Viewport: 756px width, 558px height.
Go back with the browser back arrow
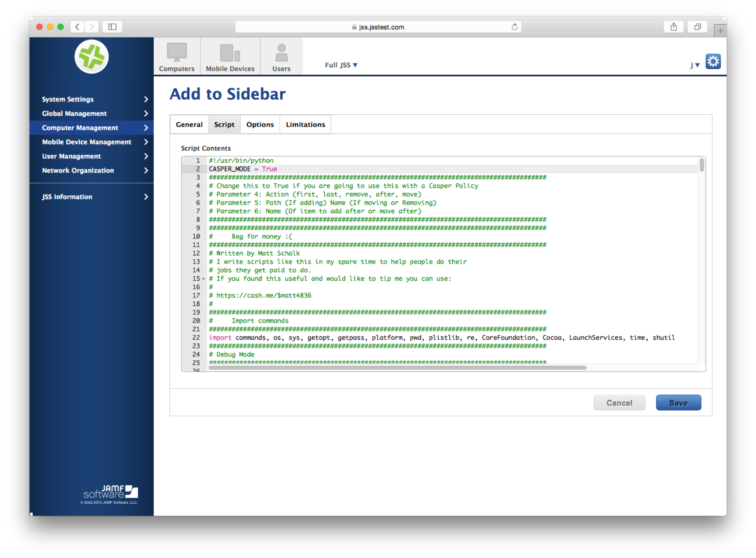tap(77, 27)
